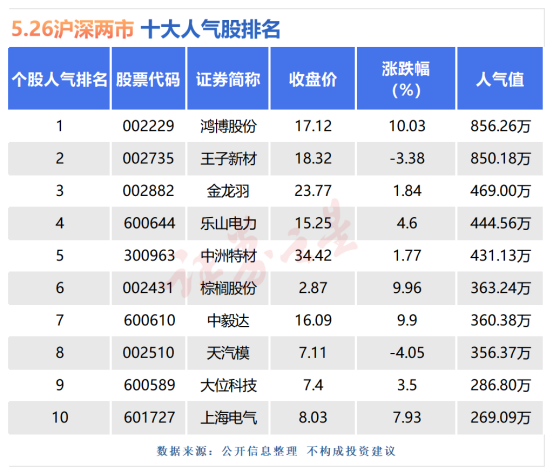Click the 收盘价 column header
Image resolution: width=553 pixels, height=476 pixels.
[x=313, y=78]
